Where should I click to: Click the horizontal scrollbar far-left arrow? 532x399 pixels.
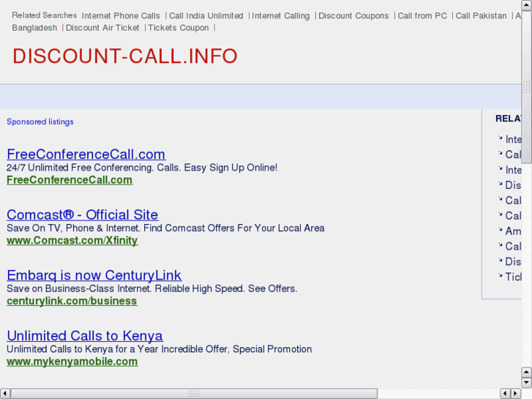pos(4,394)
